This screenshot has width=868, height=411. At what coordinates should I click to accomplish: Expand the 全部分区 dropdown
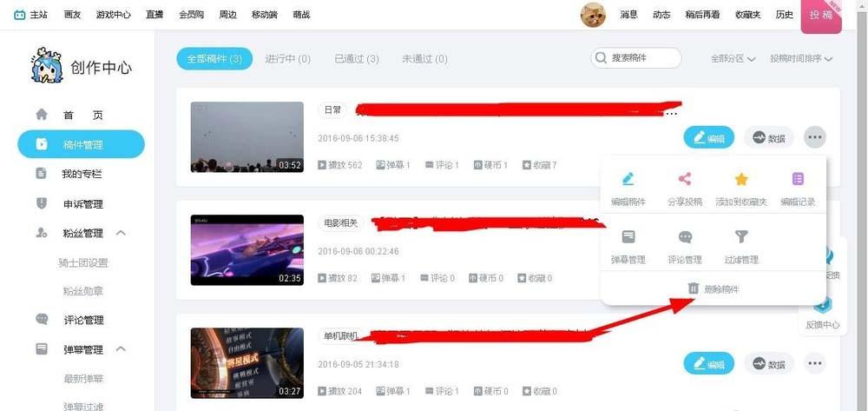click(733, 59)
